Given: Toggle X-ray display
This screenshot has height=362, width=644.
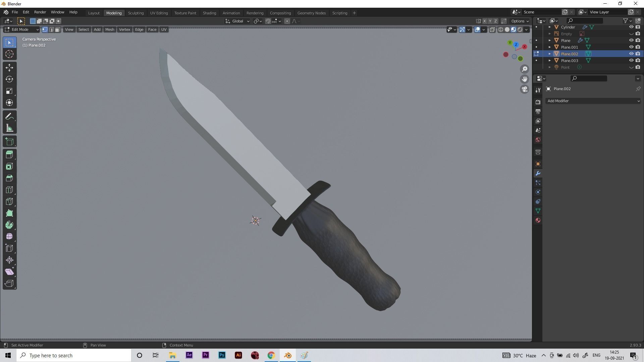Looking at the screenshot, I should coord(492,29).
